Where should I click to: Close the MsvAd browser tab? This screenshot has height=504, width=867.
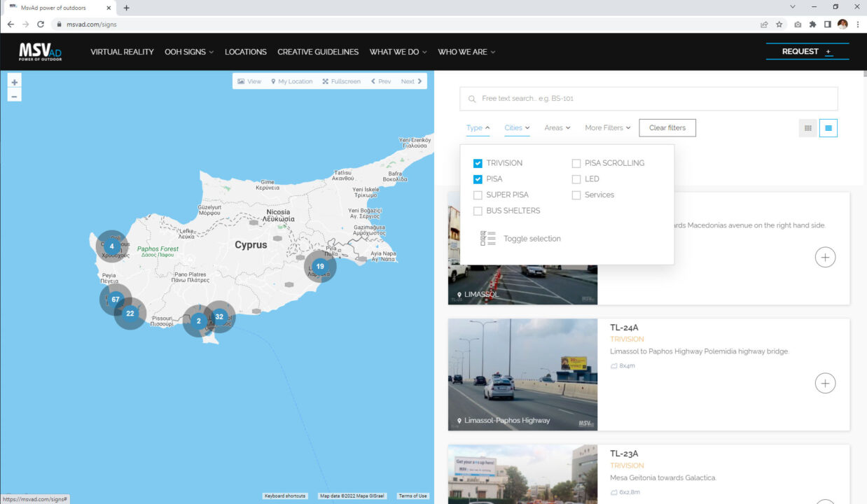(x=109, y=8)
